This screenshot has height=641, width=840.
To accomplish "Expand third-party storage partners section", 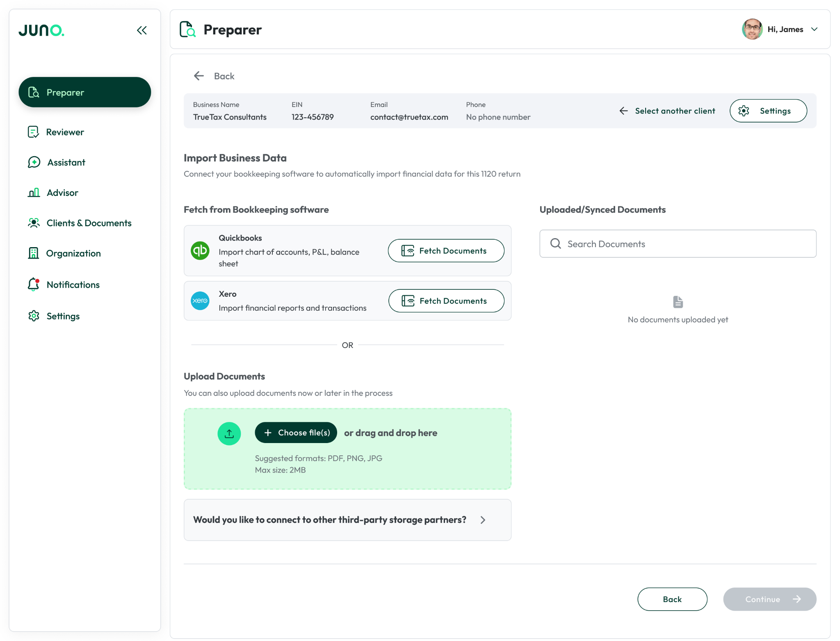I will point(483,520).
